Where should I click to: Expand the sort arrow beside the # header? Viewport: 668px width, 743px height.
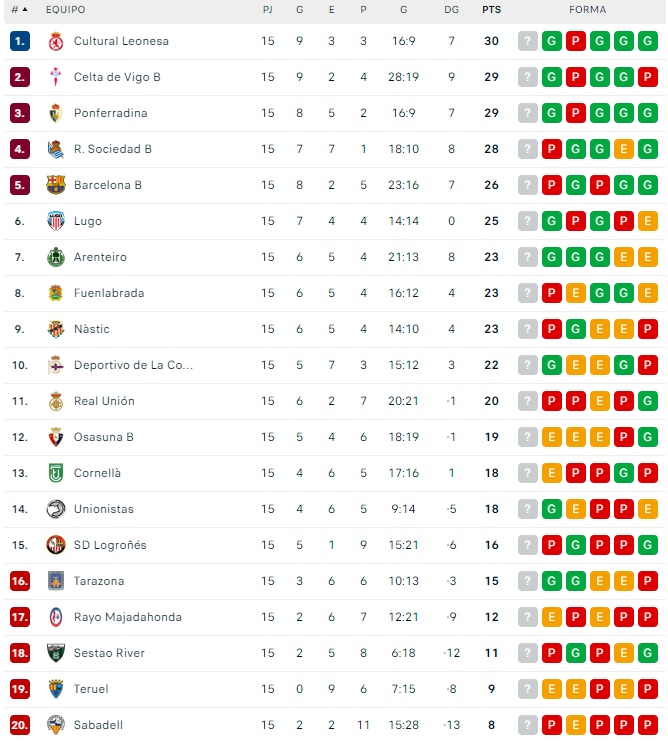click(28, 10)
